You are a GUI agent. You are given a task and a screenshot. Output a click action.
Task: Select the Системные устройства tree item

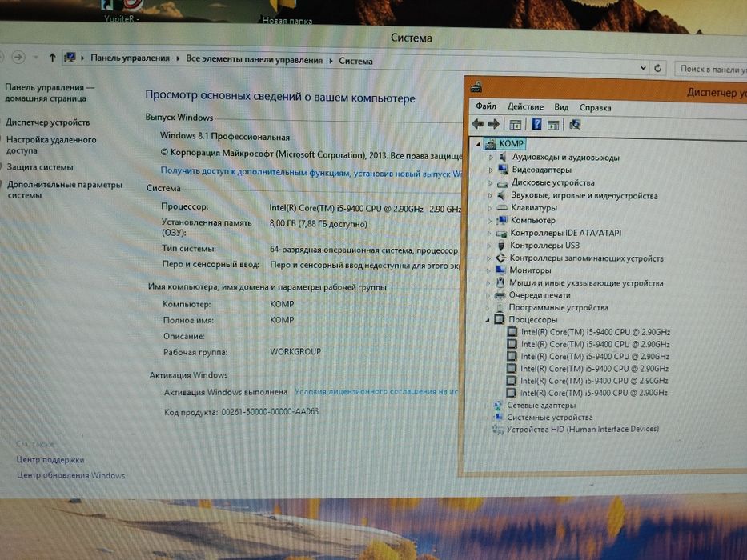tap(550, 417)
